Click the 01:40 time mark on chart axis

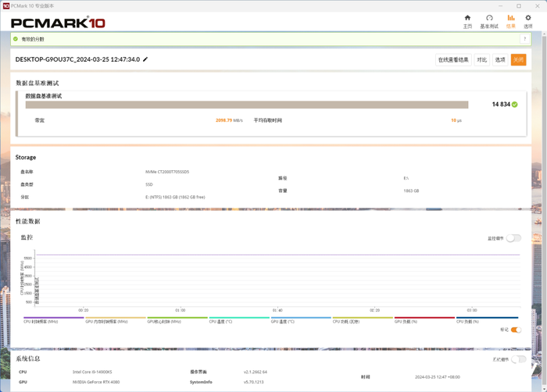coord(277,310)
